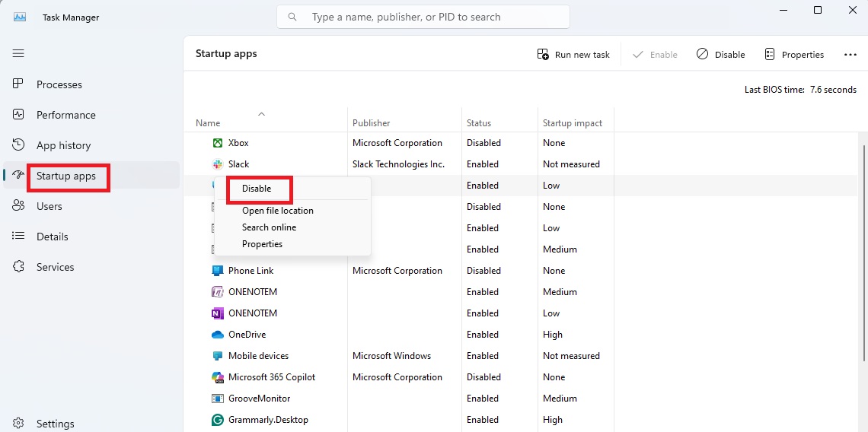Screen dimensions: 868x432
Task: Click the Disable button in toolbar
Action: (x=720, y=55)
